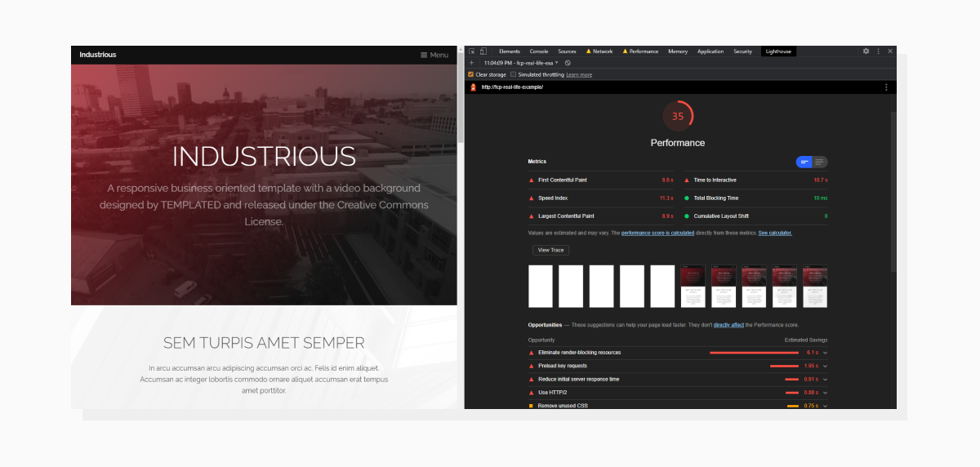Enable the Simulated throttling checkbox
This screenshot has width=980, height=467.
pos(513,74)
